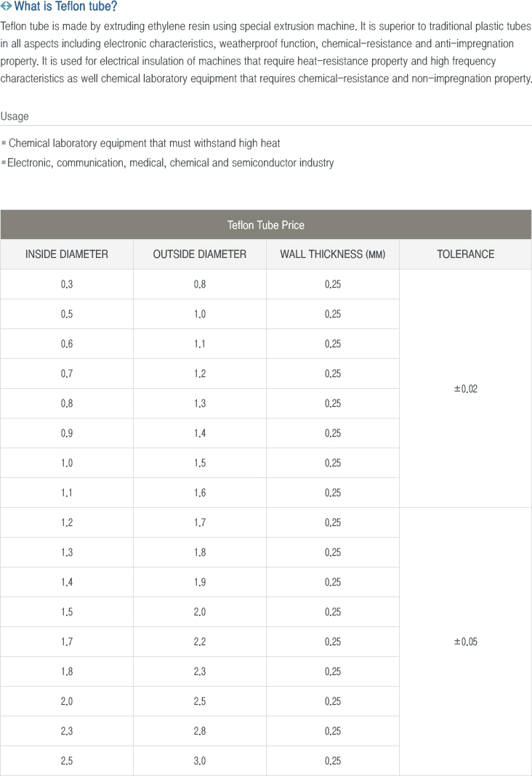The height and width of the screenshot is (776, 532).
Task: Click the INSIDE DIAMETER column header
Action: click(x=67, y=254)
